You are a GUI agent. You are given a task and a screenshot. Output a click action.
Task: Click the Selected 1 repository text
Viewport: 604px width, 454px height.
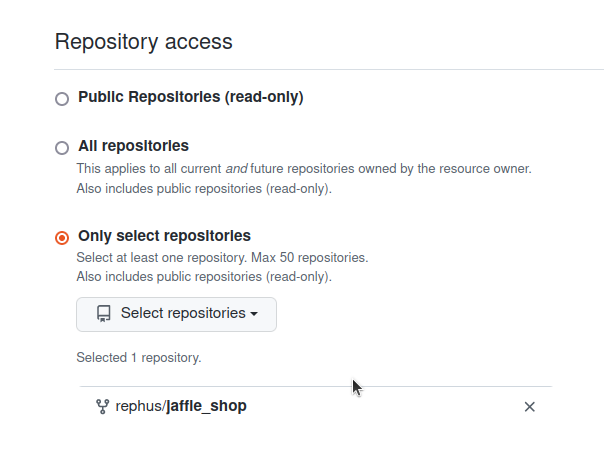139,358
